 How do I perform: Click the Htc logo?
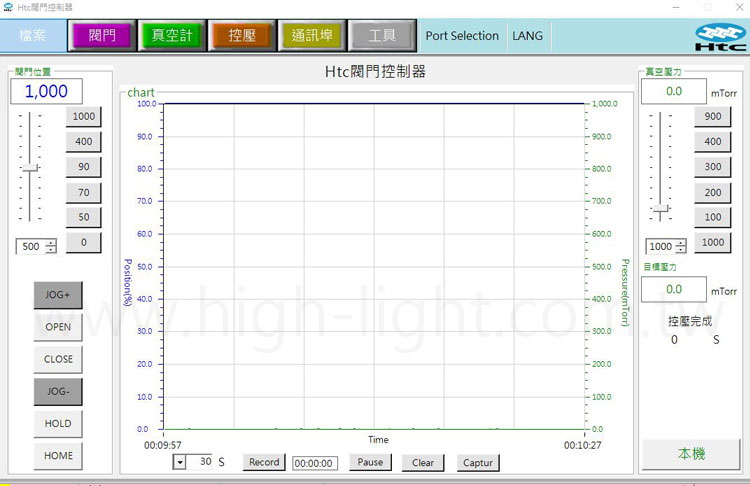click(720, 37)
